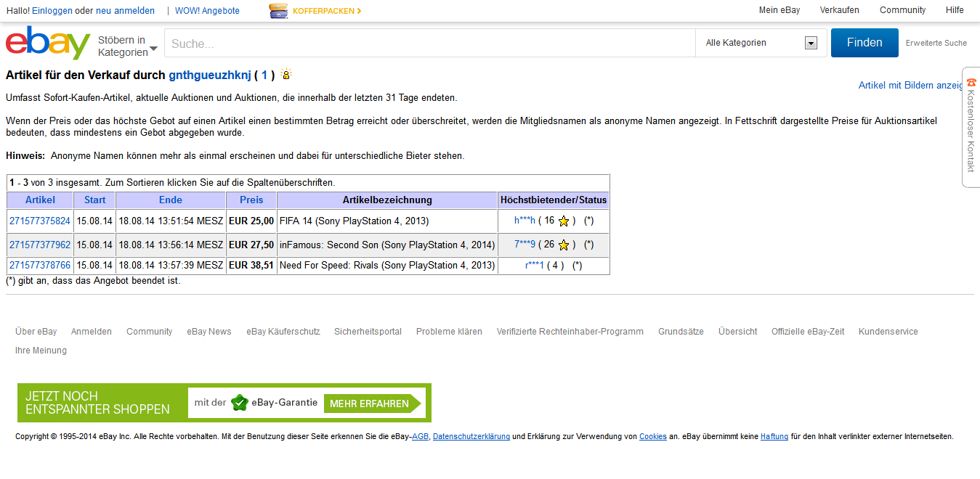The height and width of the screenshot is (479, 980).
Task: Open Übersicht footer link
Action: [x=738, y=332]
